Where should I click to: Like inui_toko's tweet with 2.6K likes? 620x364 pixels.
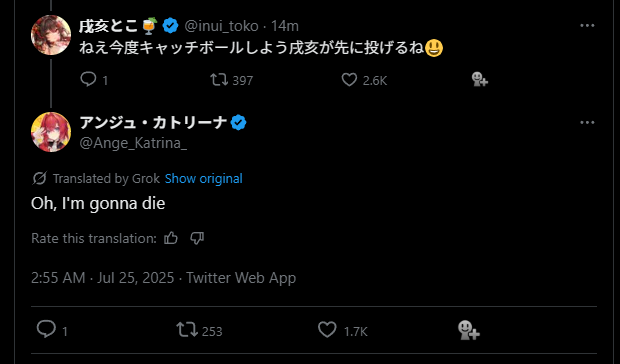(x=349, y=79)
